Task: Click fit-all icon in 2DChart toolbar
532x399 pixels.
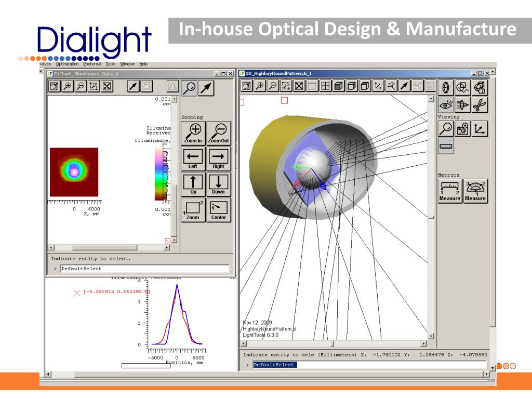Action: coord(107,86)
